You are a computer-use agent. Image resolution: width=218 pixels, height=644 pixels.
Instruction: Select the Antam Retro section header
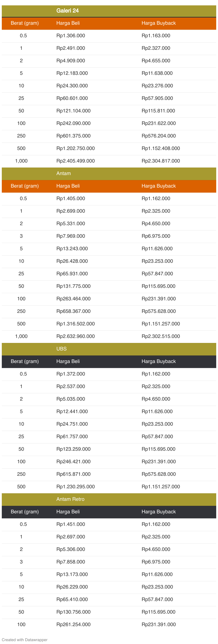tap(70, 499)
